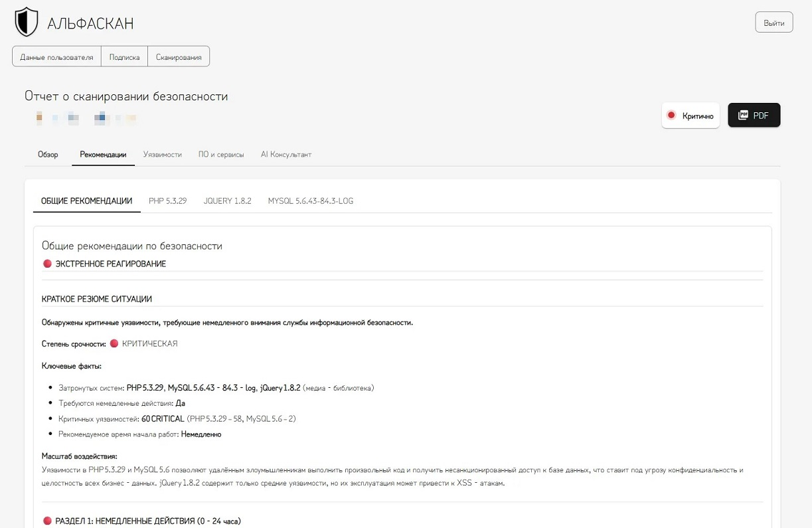The width and height of the screenshot is (812, 528).
Task: Open the Сканирования section
Action: coord(179,57)
